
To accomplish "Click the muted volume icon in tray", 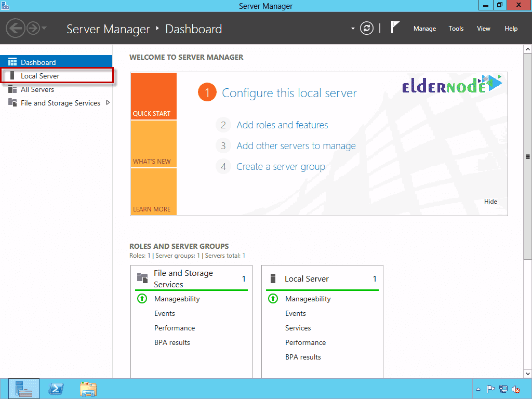I will pos(516,390).
